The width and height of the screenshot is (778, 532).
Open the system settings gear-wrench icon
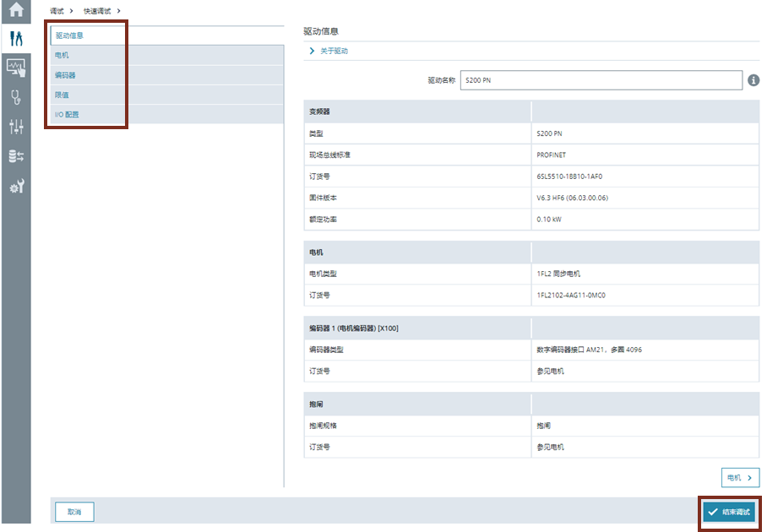pos(15,187)
